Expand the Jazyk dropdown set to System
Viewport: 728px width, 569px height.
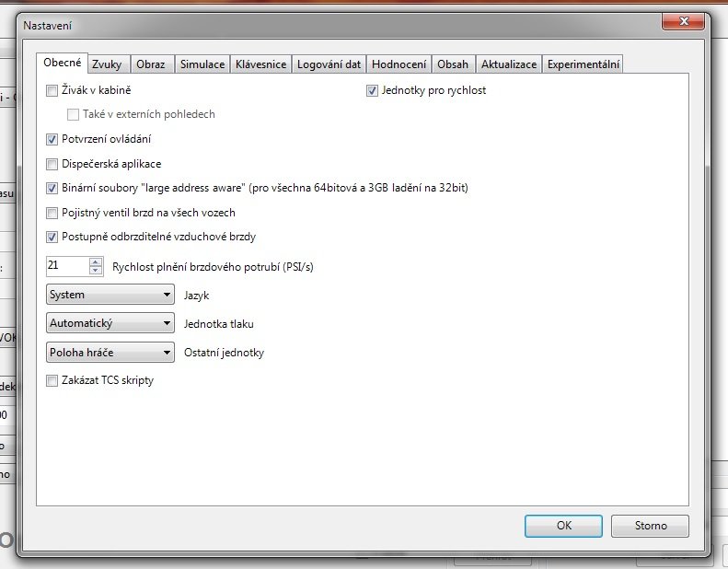pos(110,295)
